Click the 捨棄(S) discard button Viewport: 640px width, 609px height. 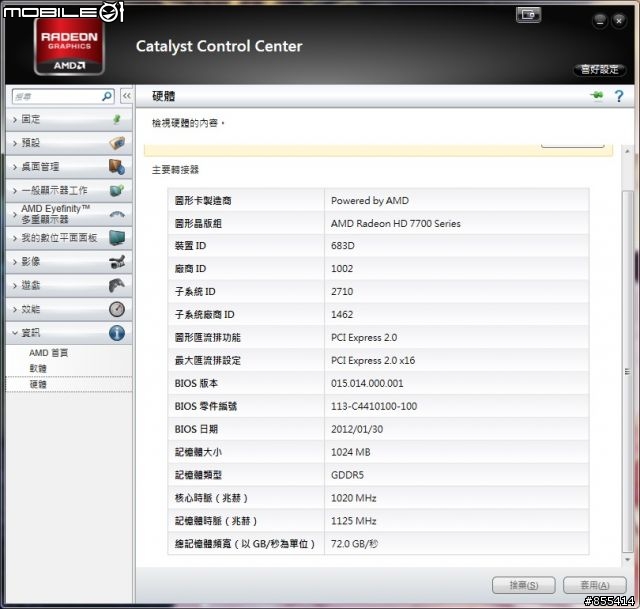pos(524,585)
